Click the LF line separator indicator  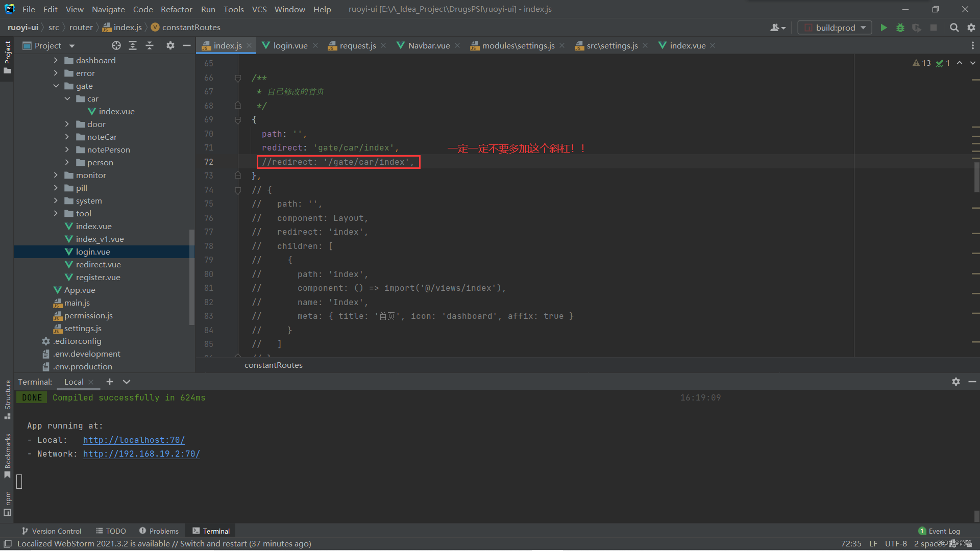pos(873,543)
